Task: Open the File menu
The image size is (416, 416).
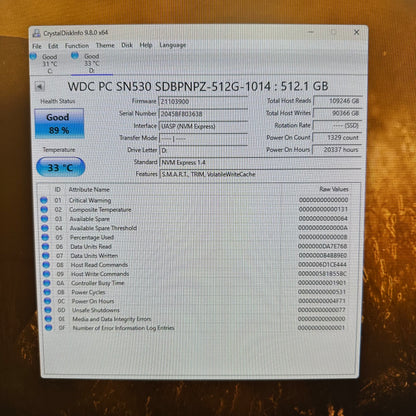Action: tap(37, 46)
